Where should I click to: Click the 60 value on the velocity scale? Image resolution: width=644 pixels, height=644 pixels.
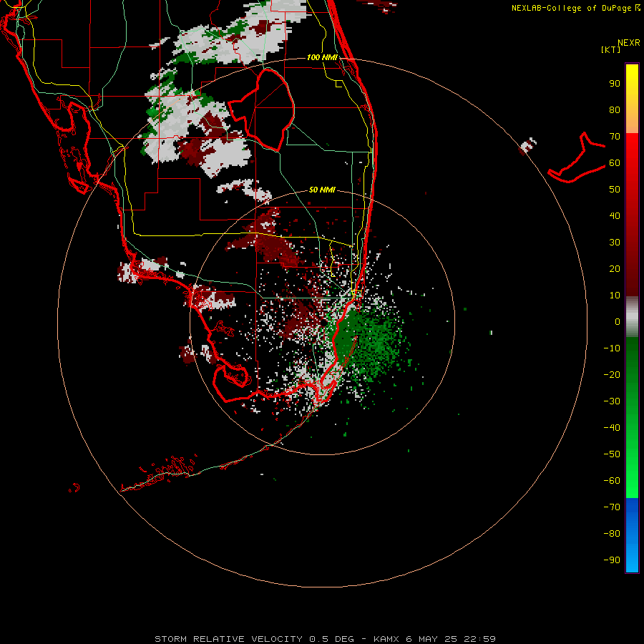tap(615, 163)
